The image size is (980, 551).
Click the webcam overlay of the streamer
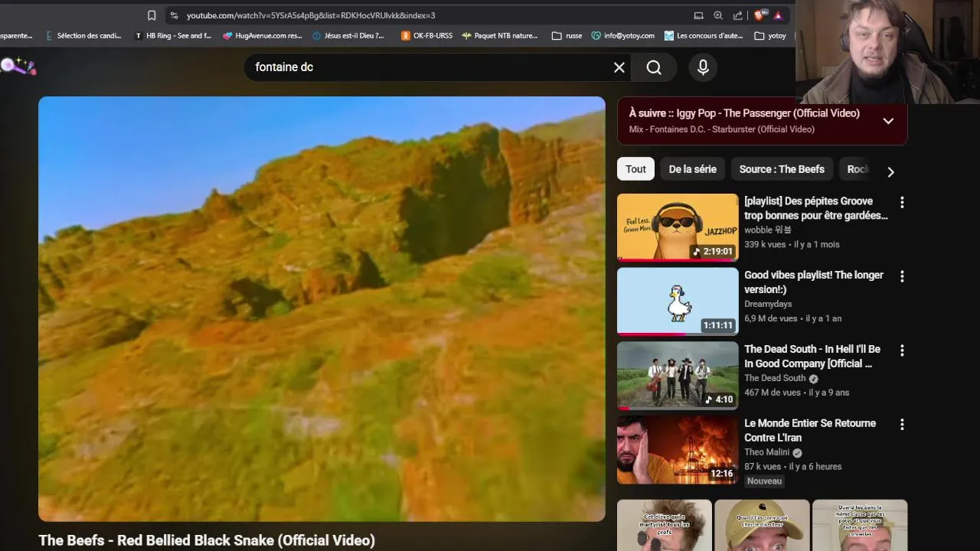[887, 52]
